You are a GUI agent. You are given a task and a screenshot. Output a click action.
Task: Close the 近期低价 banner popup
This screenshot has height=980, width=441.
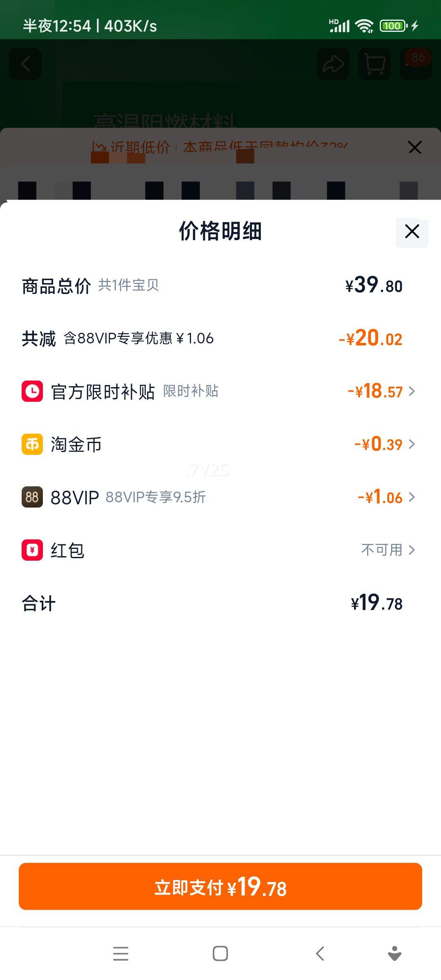[415, 147]
